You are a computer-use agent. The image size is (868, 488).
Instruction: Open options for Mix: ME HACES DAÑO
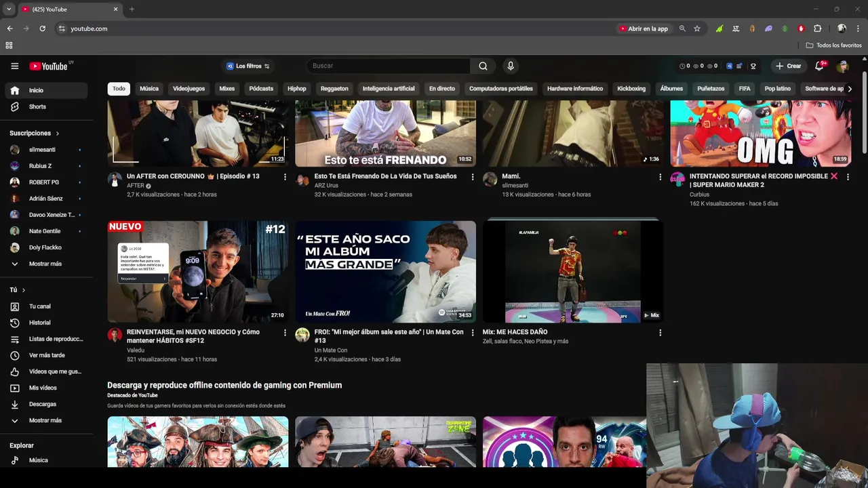point(660,333)
